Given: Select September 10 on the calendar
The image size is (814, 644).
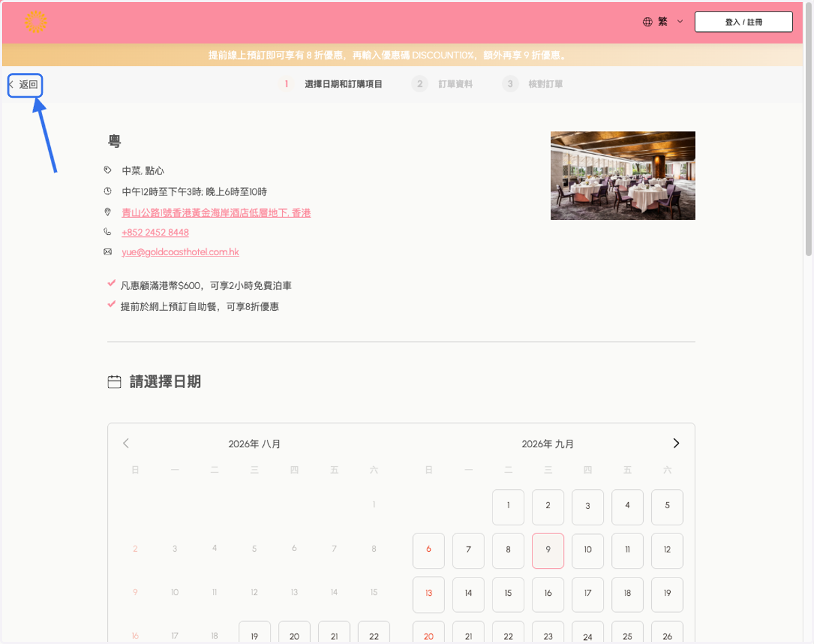Looking at the screenshot, I should (x=587, y=550).
